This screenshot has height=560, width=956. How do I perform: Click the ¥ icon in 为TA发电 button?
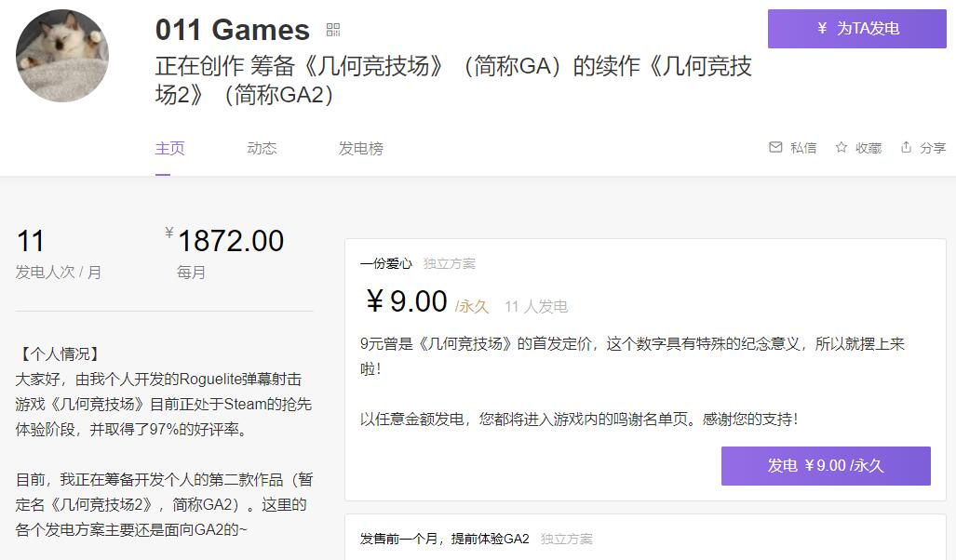click(822, 28)
